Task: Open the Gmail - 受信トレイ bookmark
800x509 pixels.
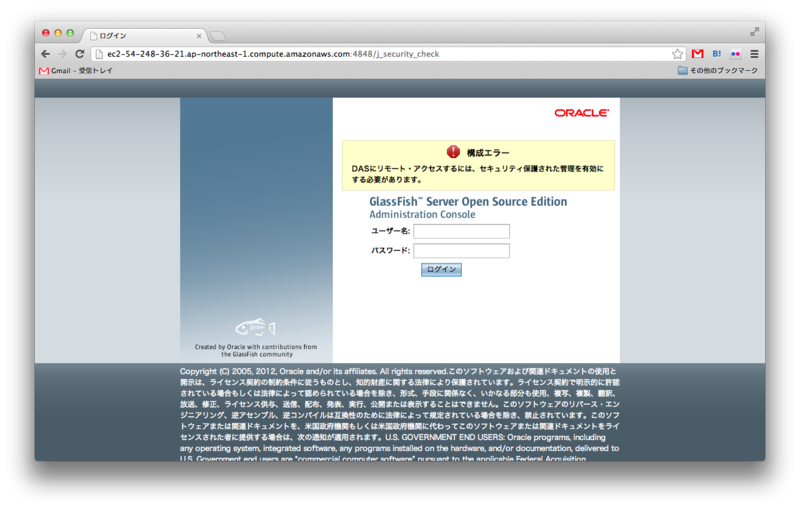Action: pos(76,70)
